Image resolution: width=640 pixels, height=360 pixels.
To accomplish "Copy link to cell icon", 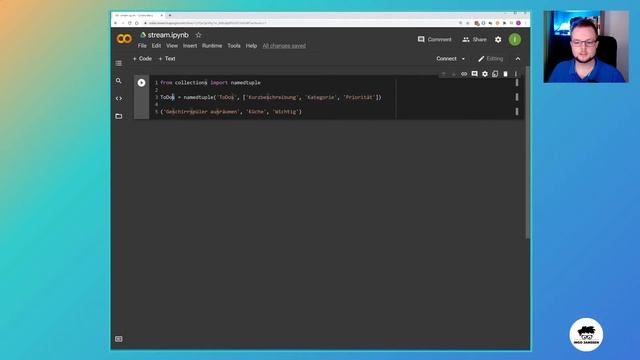I will coord(464,74).
